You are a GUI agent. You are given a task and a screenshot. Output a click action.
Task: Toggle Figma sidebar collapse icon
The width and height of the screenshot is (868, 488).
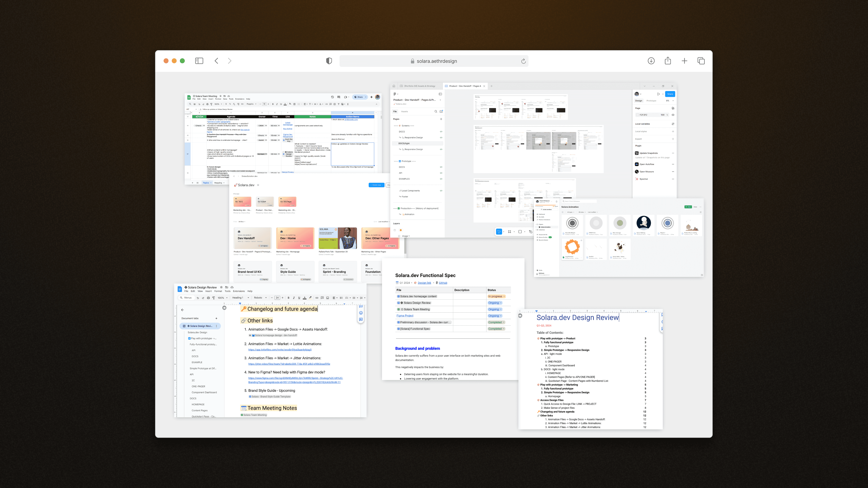pos(440,94)
